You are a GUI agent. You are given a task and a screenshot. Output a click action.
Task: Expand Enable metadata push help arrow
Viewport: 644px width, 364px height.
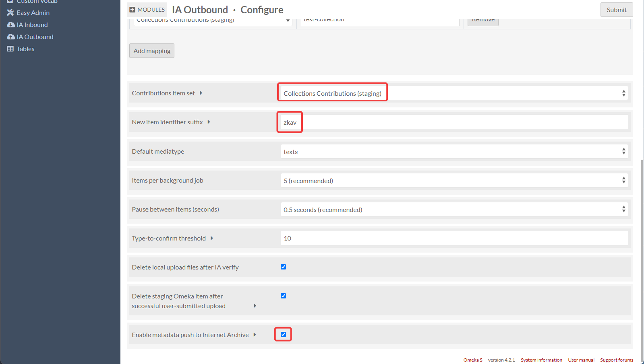click(255, 335)
